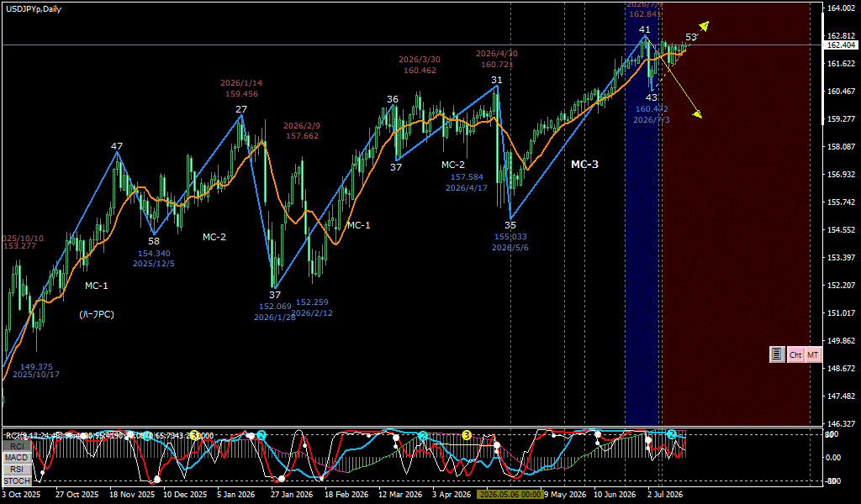Select the USDJPYp,Daily chart title
The height and width of the screenshot is (504, 861).
coord(32,8)
